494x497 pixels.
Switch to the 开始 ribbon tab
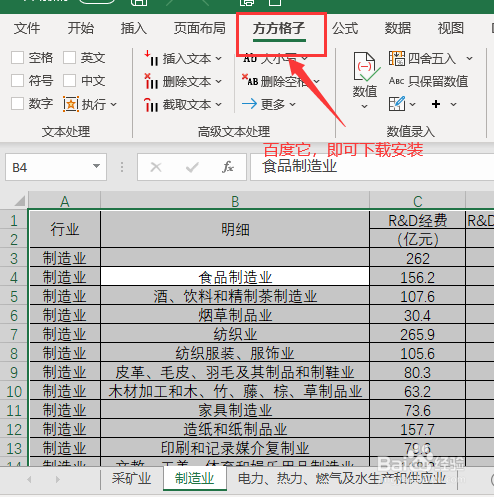pos(81,28)
